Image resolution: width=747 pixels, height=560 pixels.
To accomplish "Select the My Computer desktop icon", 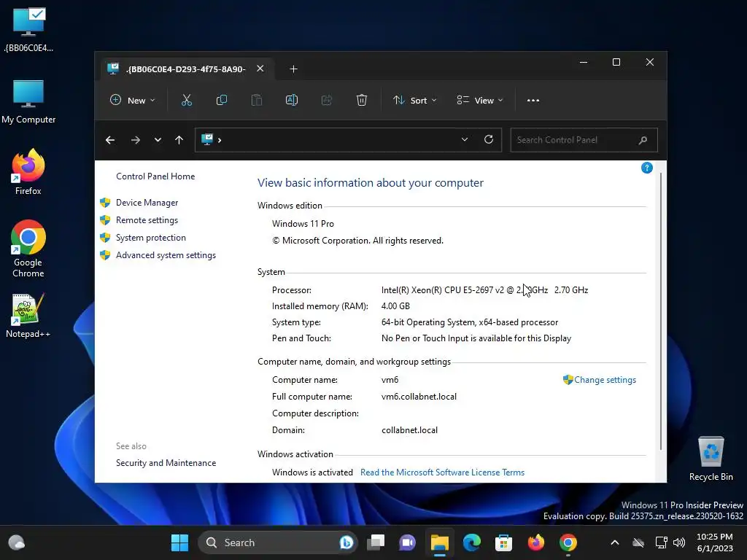I will pyautogui.click(x=28, y=101).
